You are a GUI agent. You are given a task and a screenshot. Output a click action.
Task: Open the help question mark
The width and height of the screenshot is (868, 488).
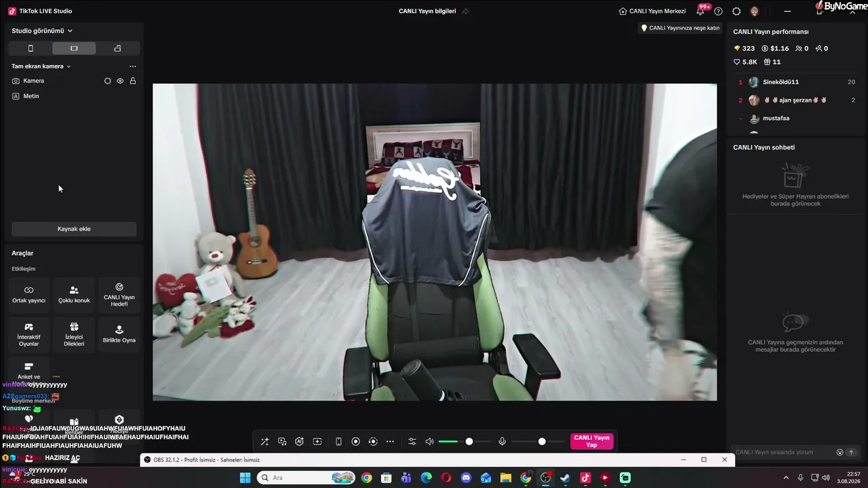[x=718, y=11]
